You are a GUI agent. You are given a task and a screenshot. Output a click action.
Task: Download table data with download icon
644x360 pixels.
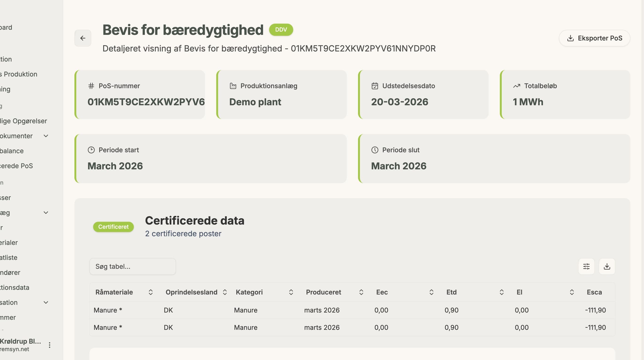point(607,266)
